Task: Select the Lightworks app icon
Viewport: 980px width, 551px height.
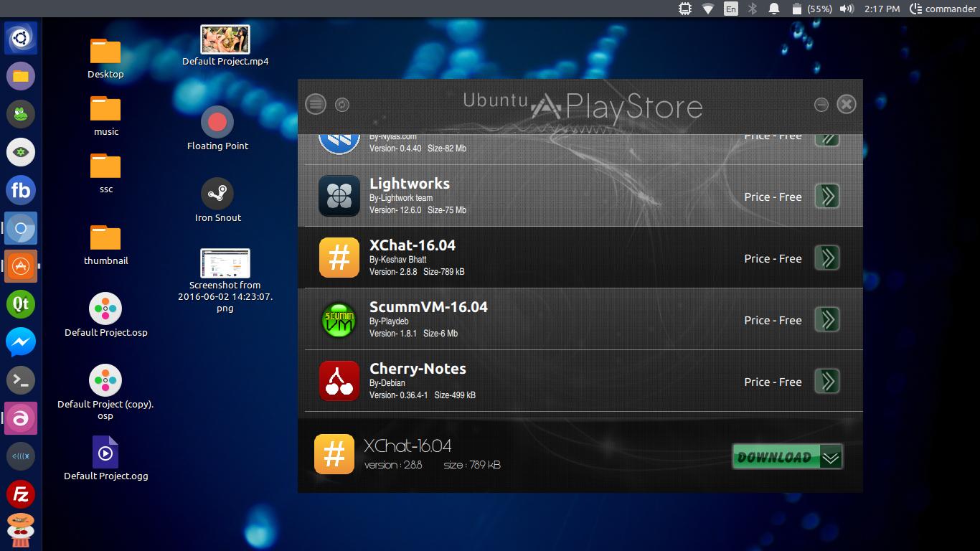Action: click(339, 196)
